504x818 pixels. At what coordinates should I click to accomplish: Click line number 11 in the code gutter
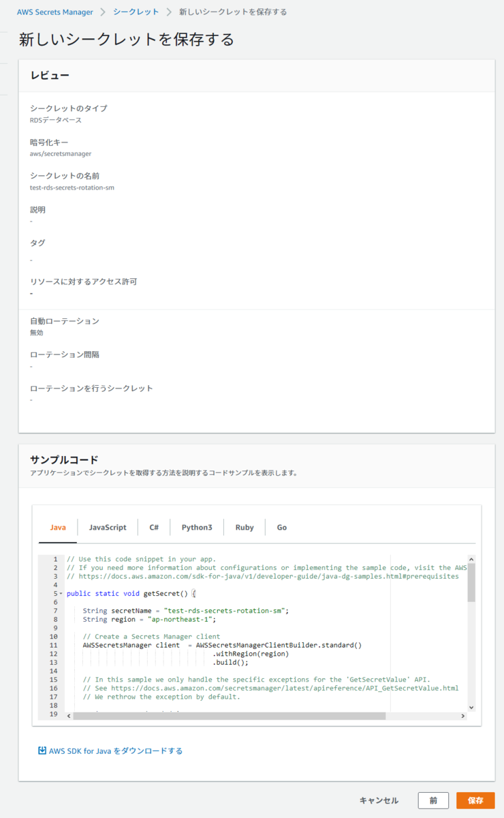53,645
